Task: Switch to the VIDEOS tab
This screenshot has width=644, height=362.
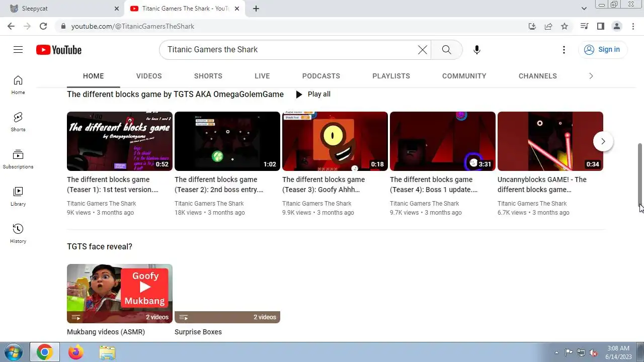Action: pos(149,76)
